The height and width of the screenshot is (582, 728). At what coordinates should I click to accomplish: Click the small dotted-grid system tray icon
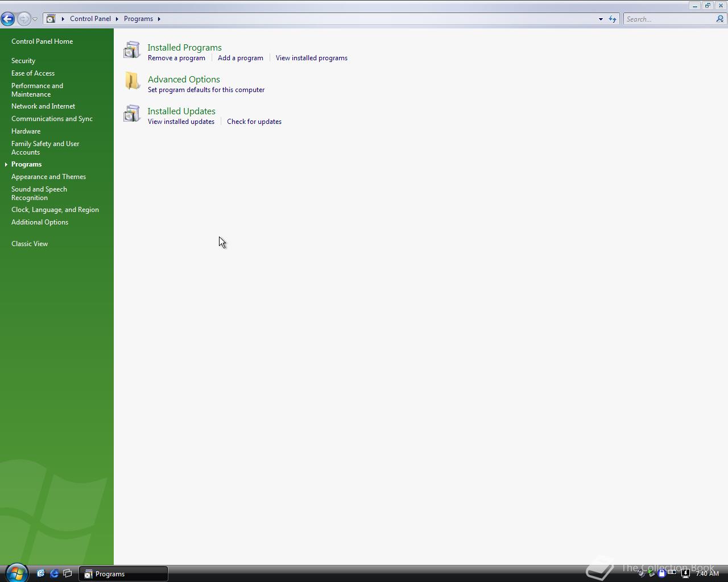click(x=672, y=573)
